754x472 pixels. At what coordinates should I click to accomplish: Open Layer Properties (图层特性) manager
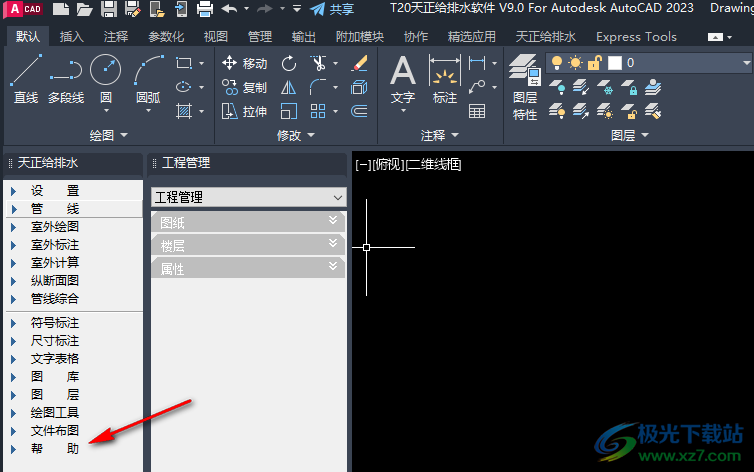tap(525, 87)
